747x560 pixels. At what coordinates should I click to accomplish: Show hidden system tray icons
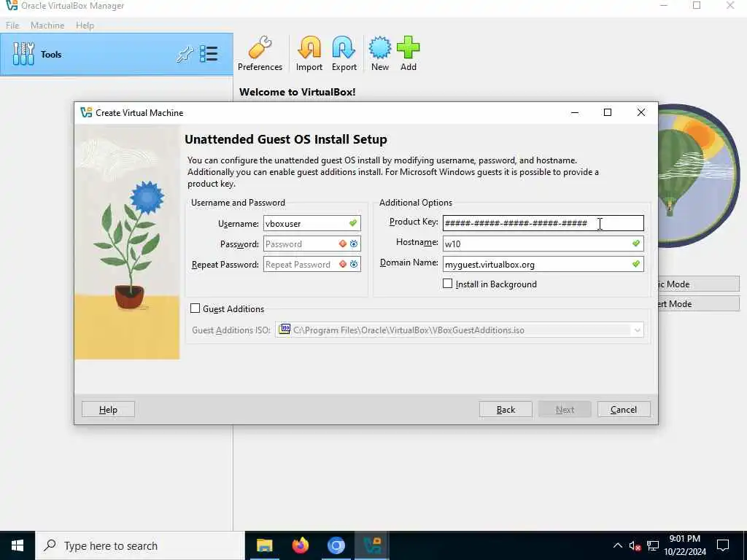(x=617, y=545)
